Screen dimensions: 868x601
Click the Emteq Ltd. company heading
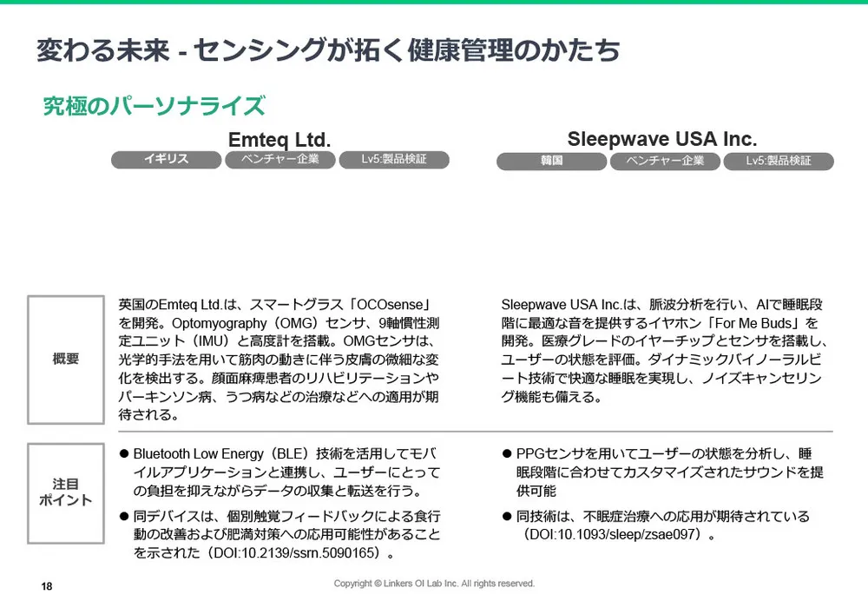coord(279,140)
